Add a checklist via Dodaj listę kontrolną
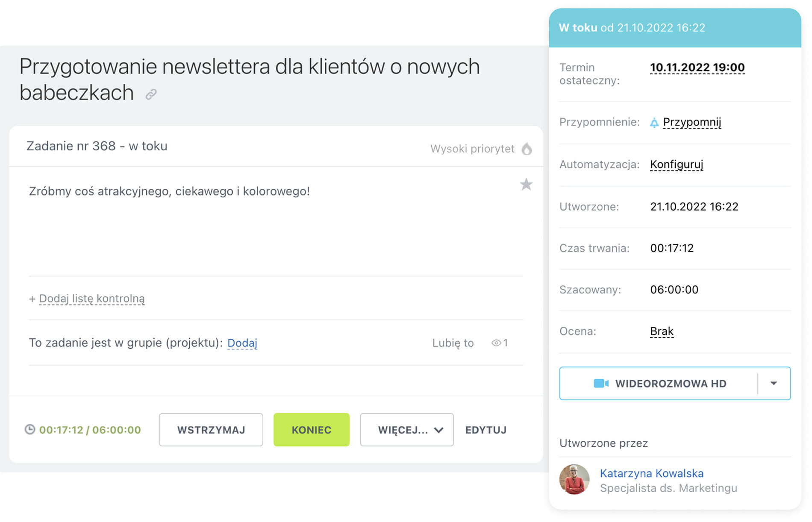The image size is (812, 522). [x=91, y=299]
